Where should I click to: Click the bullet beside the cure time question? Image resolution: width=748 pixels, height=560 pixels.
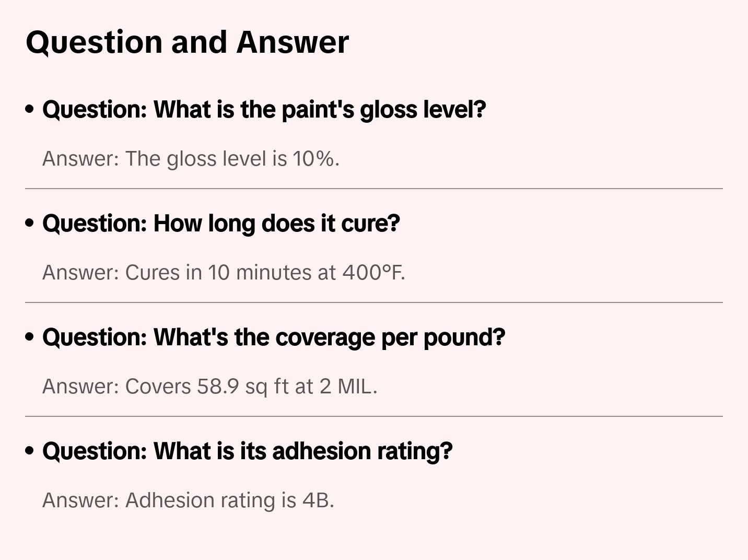point(30,223)
